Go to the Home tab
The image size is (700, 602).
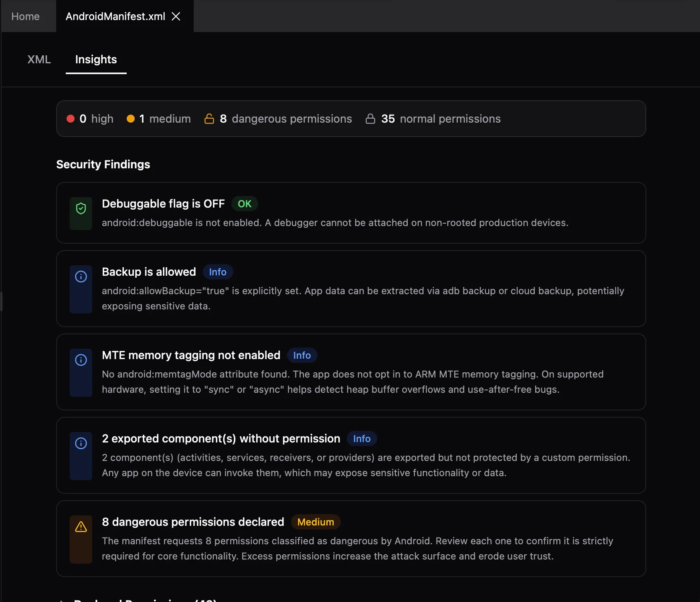(x=25, y=16)
